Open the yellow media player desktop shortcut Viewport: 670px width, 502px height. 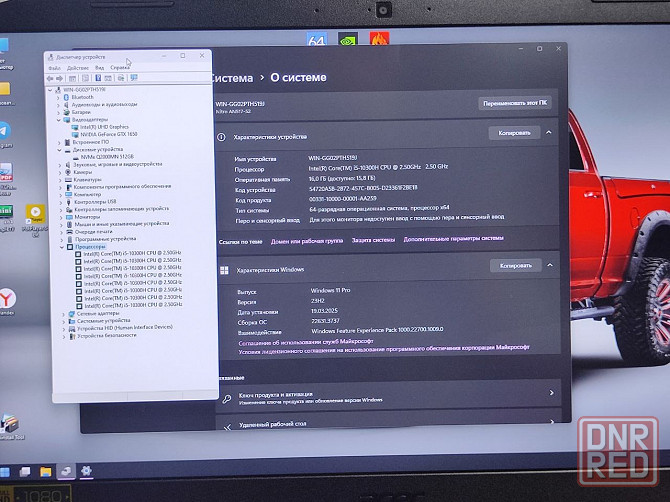pyautogui.click(x=35, y=214)
